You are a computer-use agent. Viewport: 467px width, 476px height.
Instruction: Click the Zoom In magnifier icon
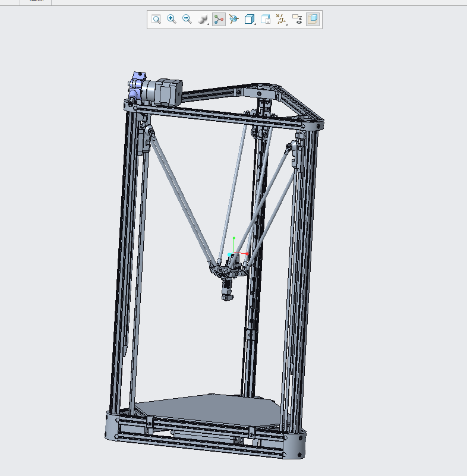(172, 20)
